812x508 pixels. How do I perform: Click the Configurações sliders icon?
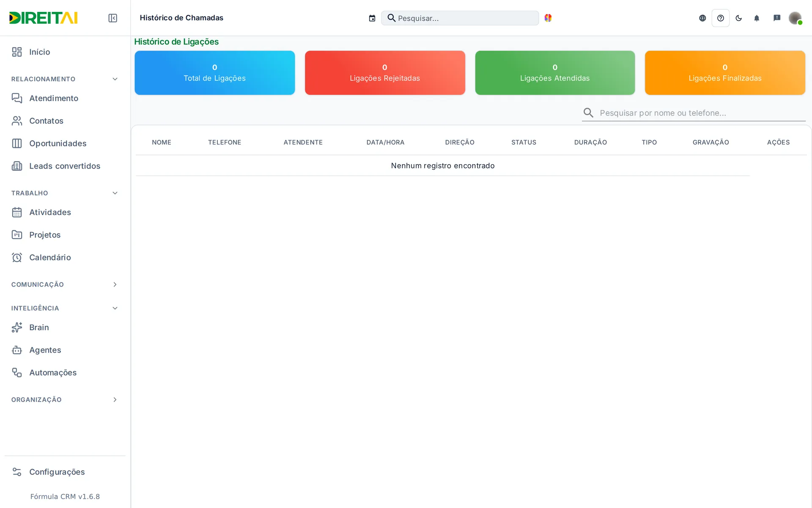(17, 472)
